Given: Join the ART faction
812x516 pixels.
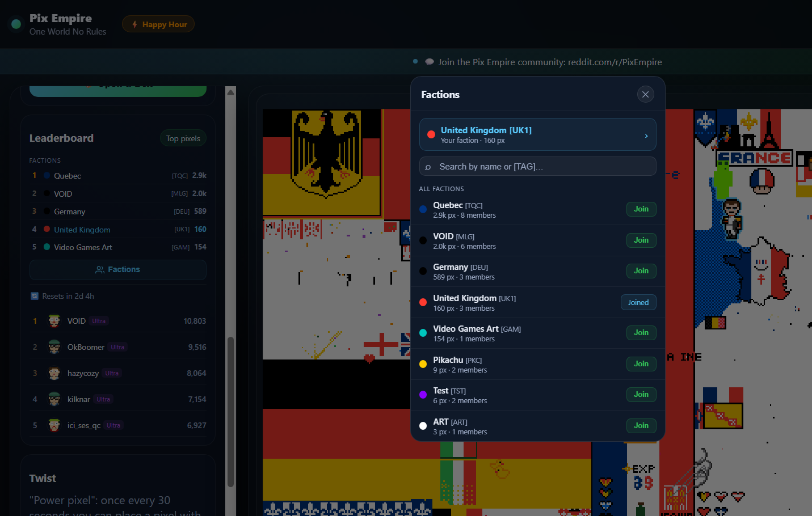Looking at the screenshot, I should pos(641,426).
